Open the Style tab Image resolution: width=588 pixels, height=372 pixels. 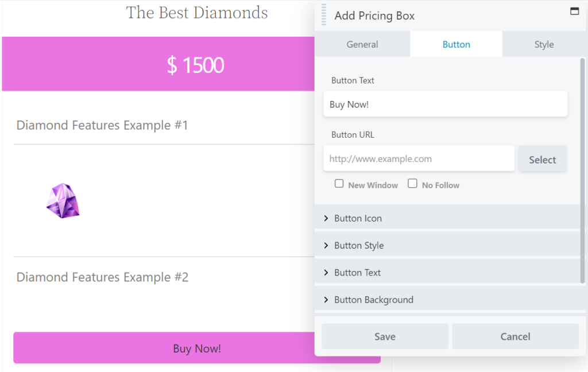543,44
